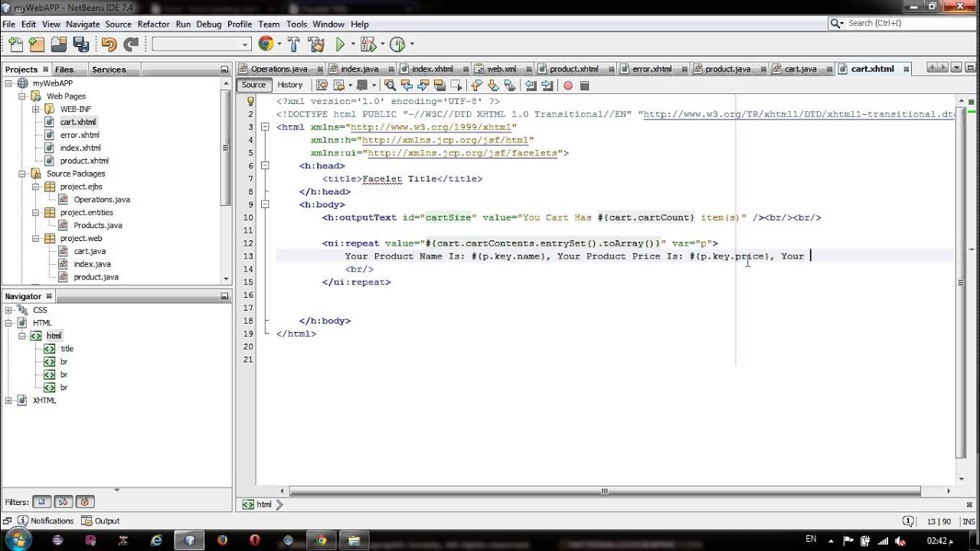Open the Tools menu
Screen dimensions: 980x551
[x=296, y=24]
